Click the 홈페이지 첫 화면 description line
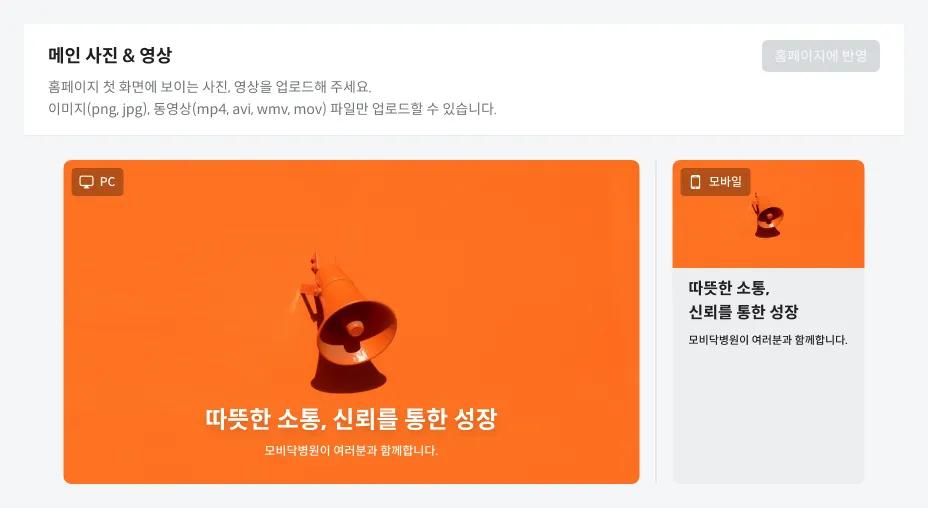The width and height of the screenshot is (928, 508). click(x=210, y=86)
